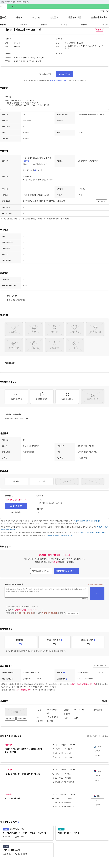This screenshot has height=868, width=109.
Task: Open the 출산휴가·육아휴직 menu
Action: pyautogui.click(x=99, y=18)
